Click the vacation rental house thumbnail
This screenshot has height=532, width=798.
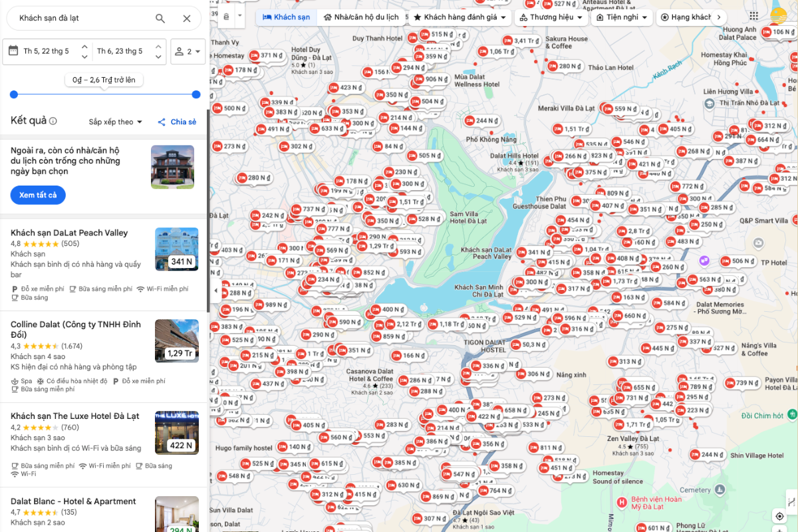point(173,167)
